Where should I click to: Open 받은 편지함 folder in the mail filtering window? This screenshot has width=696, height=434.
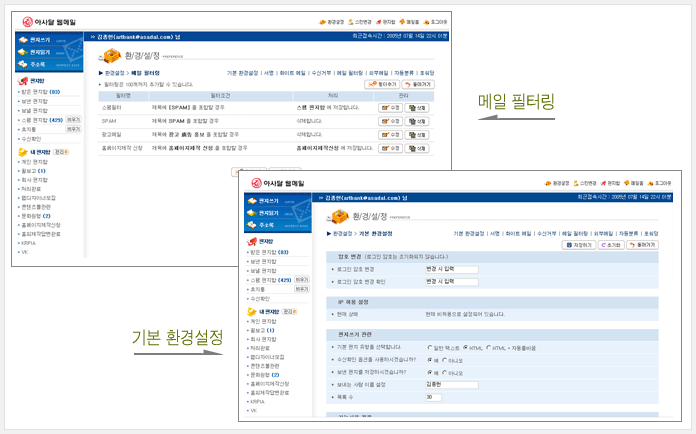tap(40, 92)
